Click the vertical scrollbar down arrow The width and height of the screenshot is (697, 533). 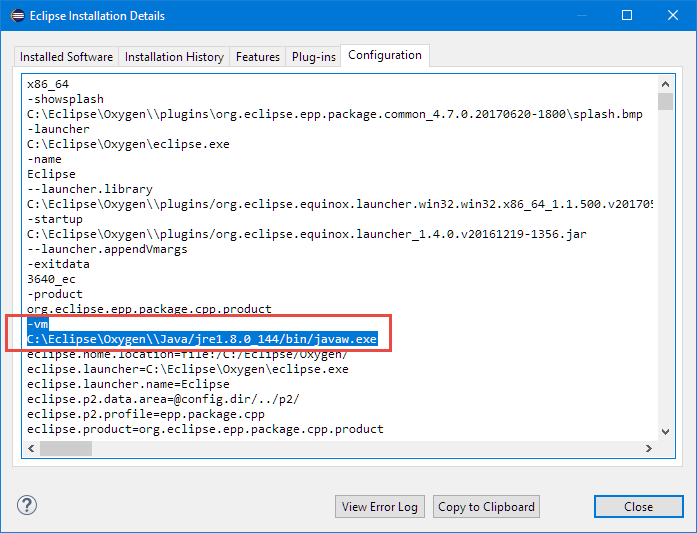coord(665,432)
